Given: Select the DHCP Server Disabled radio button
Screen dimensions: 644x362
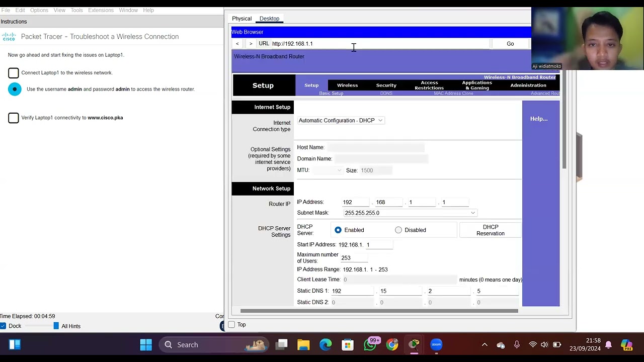Looking at the screenshot, I should click(398, 230).
